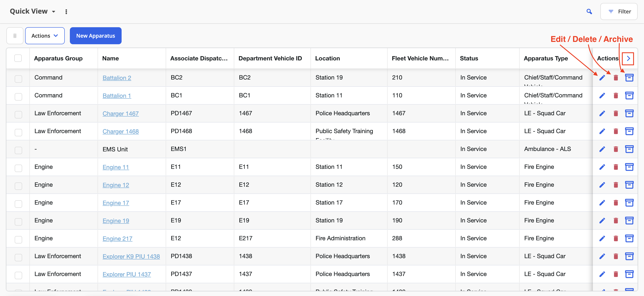Edit the Engine 217 row

pos(602,239)
